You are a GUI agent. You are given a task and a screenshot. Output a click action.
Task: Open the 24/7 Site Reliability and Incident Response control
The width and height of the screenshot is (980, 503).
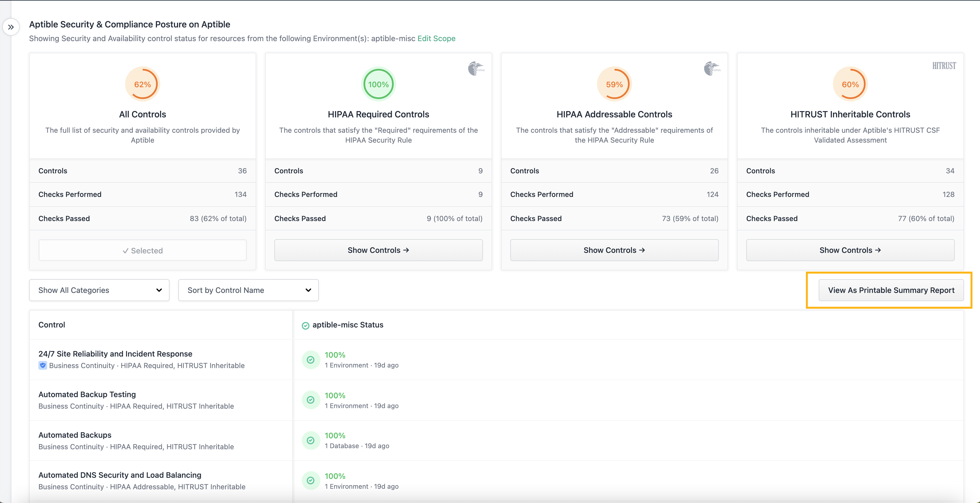[115, 354]
